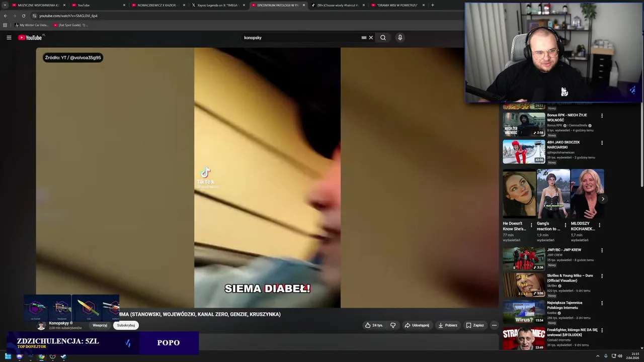
Task: Show hidden system tray icons
Action: click(x=598, y=356)
